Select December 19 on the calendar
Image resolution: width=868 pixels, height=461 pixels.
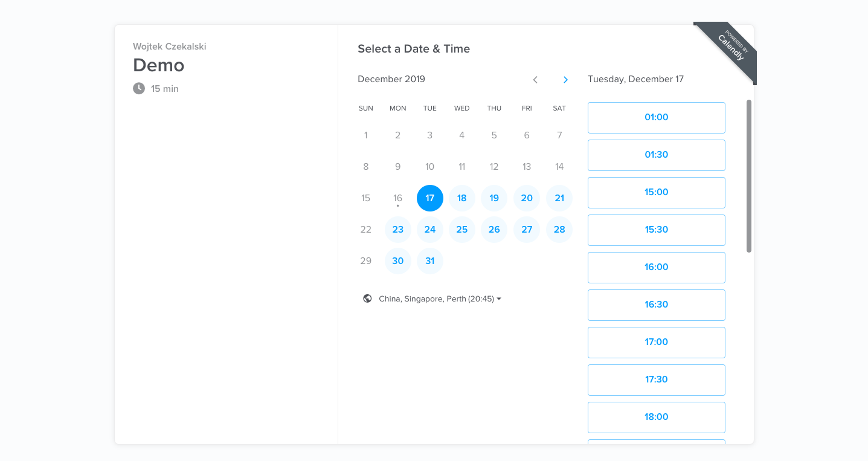tap(494, 198)
